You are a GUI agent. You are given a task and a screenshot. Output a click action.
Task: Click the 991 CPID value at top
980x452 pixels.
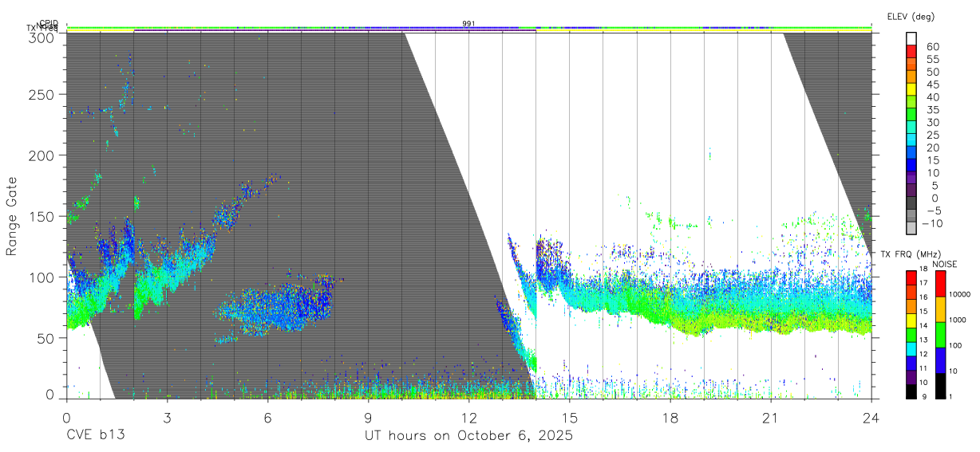468,24
